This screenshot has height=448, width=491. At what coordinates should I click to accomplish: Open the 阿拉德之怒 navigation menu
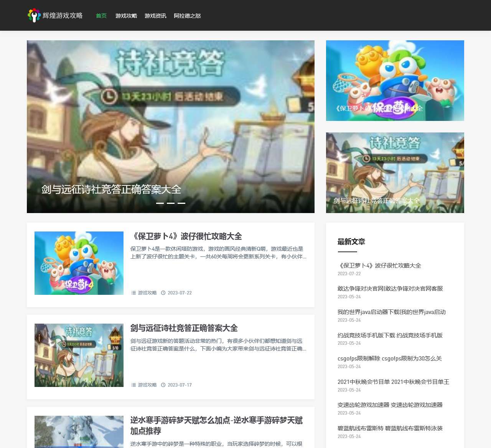(188, 16)
